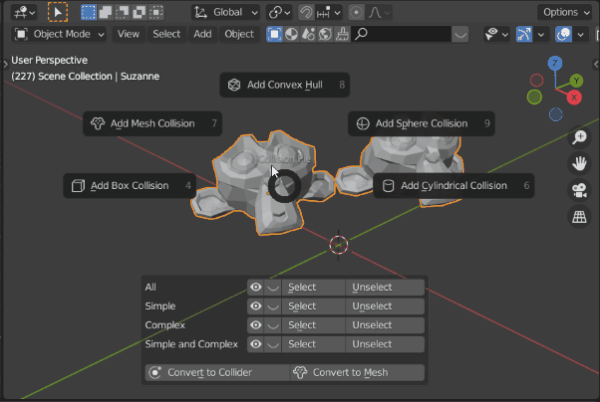Toggle visibility eye for All colliders
The width and height of the screenshot is (600, 402).
256,287
